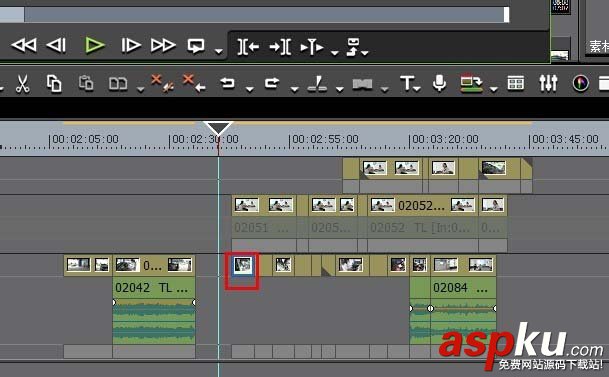
Task: Open the voice over microphone tool
Action: [x=439, y=83]
